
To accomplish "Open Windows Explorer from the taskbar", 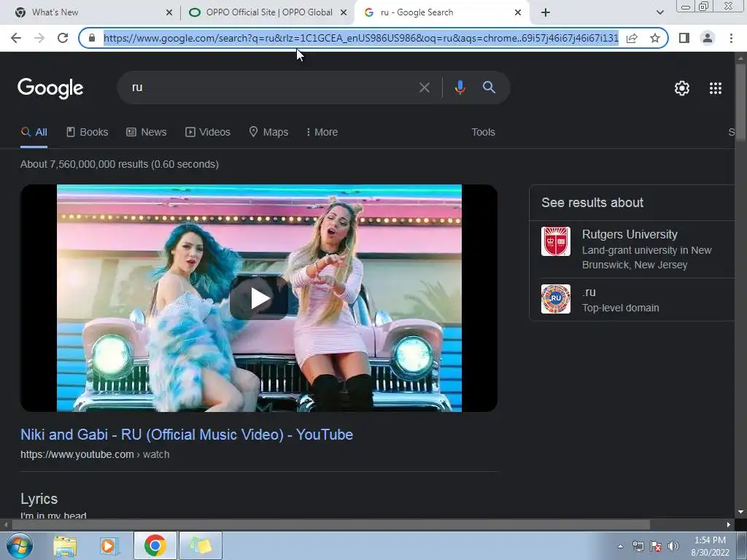I will pyautogui.click(x=65, y=546).
